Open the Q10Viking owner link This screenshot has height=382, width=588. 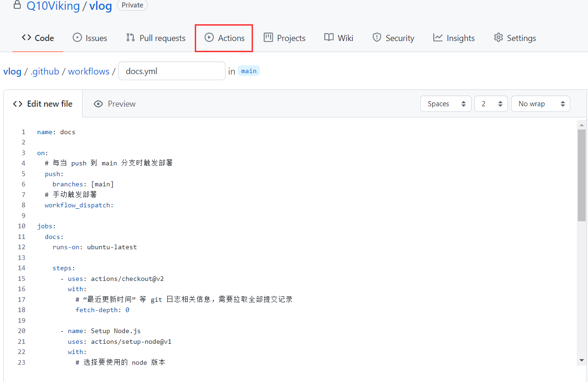click(x=53, y=7)
